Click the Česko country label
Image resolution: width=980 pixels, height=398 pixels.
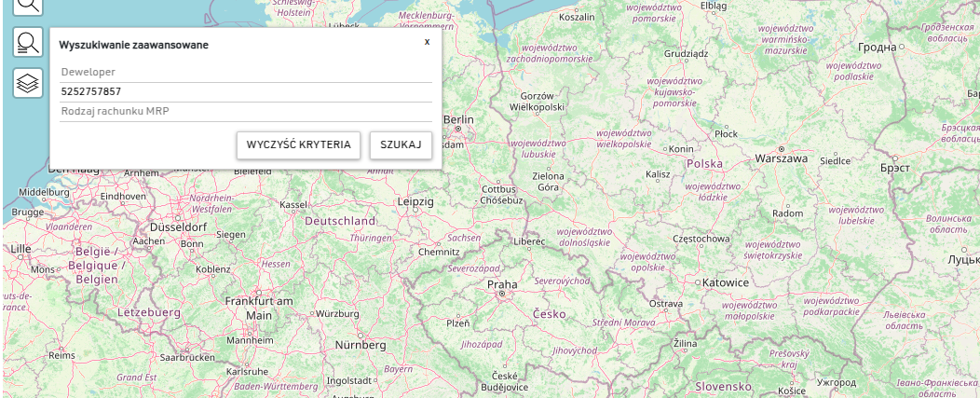(549, 314)
